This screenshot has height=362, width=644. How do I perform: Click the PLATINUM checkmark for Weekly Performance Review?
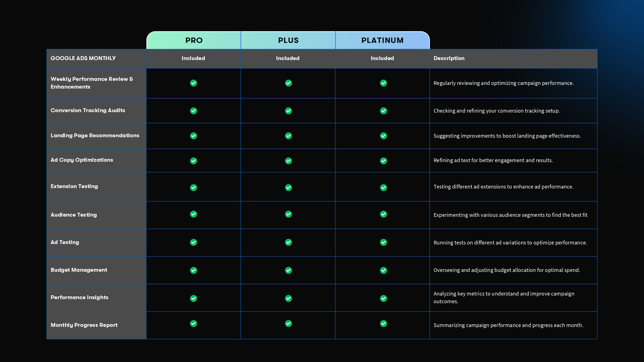click(383, 83)
